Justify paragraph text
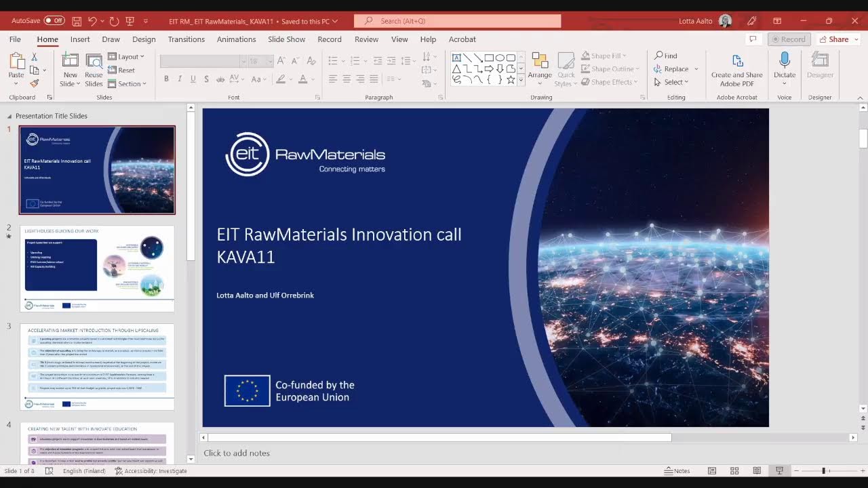Image resolution: width=868 pixels, height=488 pixels. pos(374,79)
